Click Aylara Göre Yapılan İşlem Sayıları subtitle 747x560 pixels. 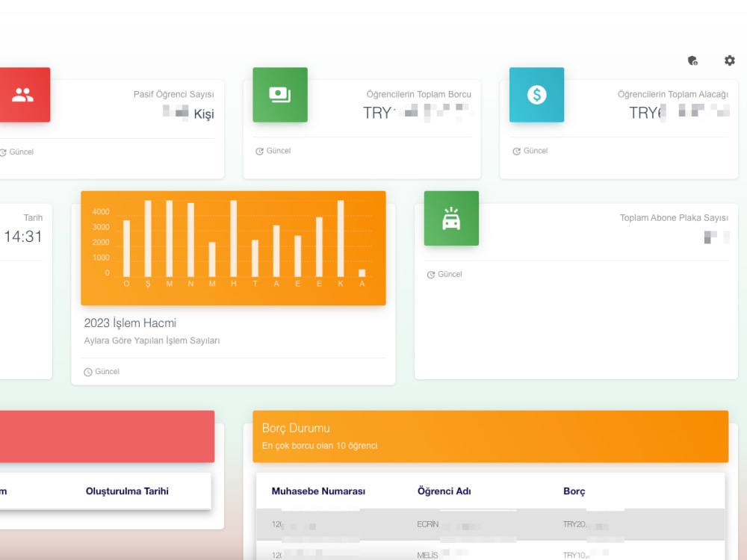tap(152, 340)
